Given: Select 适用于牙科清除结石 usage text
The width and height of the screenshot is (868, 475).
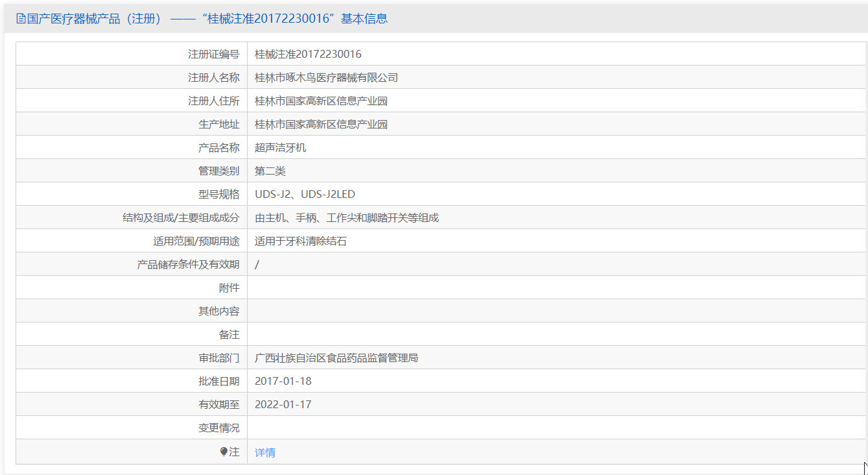Looking at the screenshot, I should [x=301, y=241].
